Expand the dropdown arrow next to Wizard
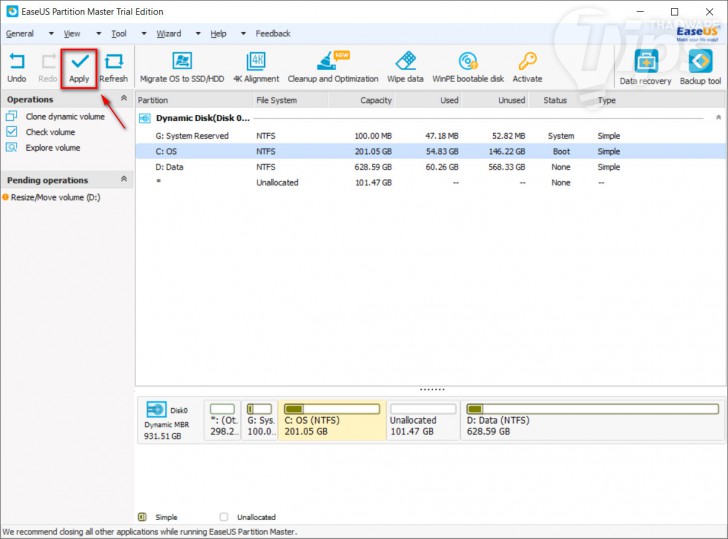Image resolution: width=728 pixels, height=539 pixels. click(198, 33)
